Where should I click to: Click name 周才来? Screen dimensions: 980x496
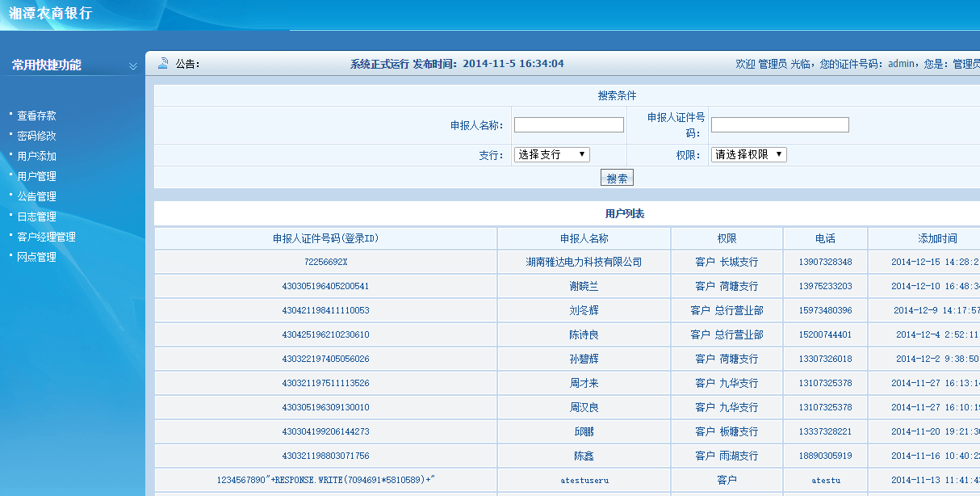pyautogui.click(x=584, y=384)
